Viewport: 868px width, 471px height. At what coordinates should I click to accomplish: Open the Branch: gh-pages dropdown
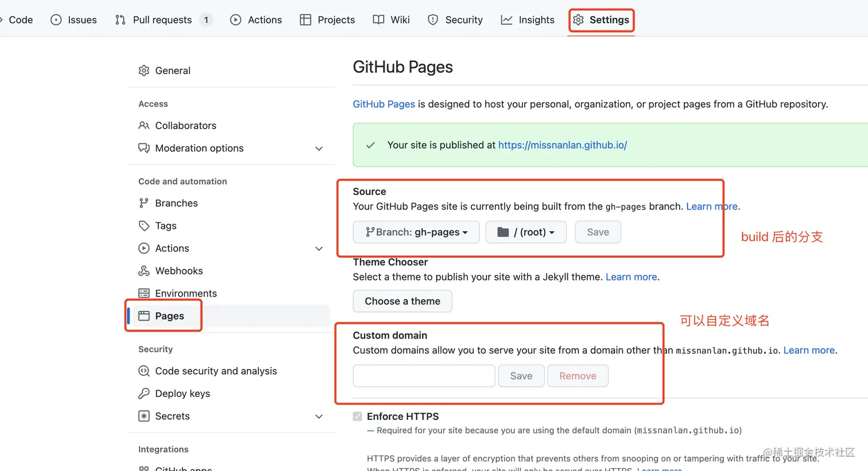(x=416, y=232)
